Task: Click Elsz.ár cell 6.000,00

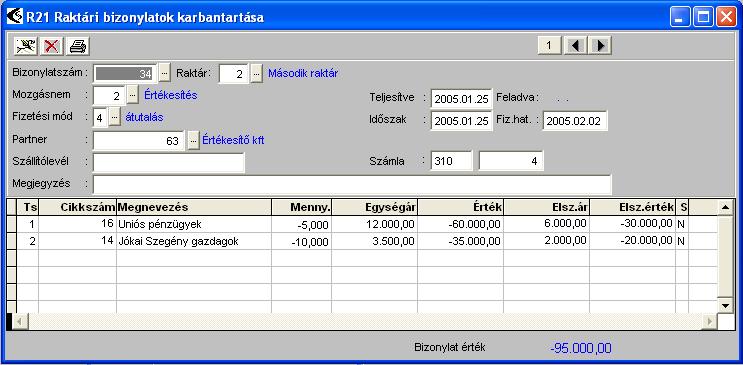Action: pos(547,224)
